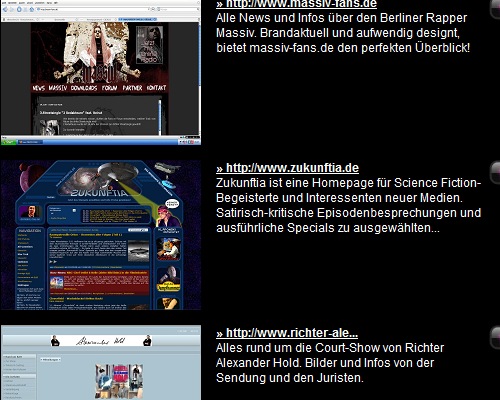Click the text "Sendung und den Juristen."
500x400 pixels.
pos(290,378)
